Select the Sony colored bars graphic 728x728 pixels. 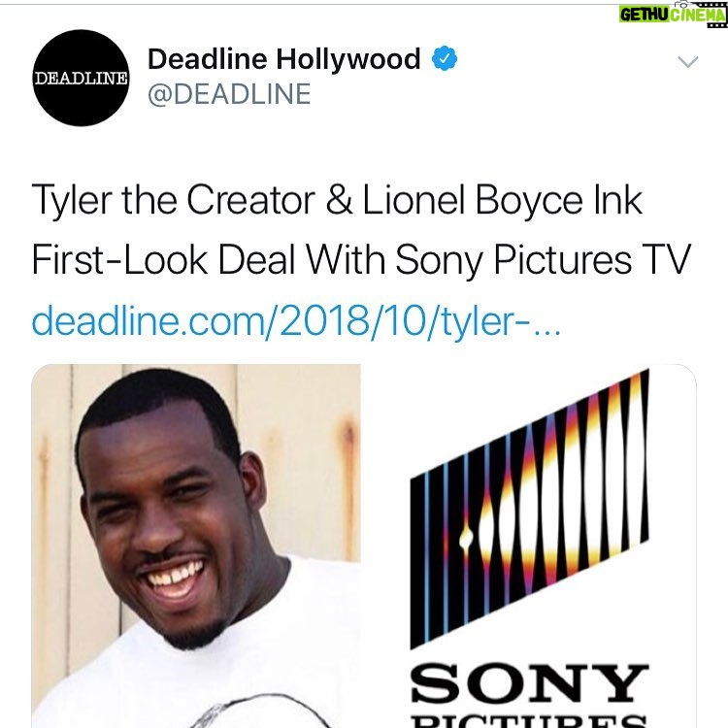(x=529, y=509)
